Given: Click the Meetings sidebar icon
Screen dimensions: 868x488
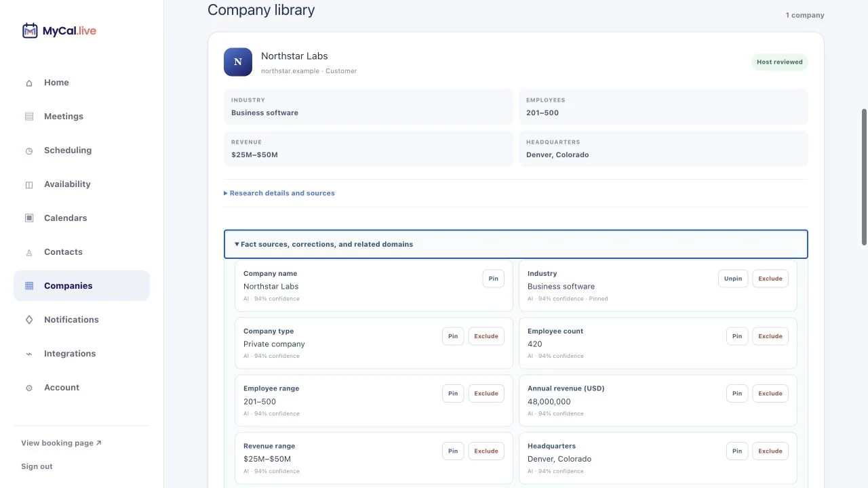Looking at the screenshot, I should point(29,117).
